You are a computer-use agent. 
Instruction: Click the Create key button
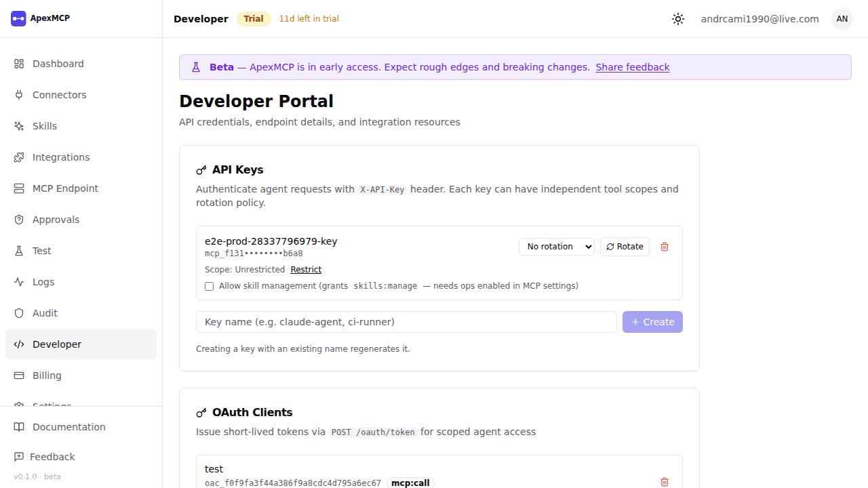652,322
